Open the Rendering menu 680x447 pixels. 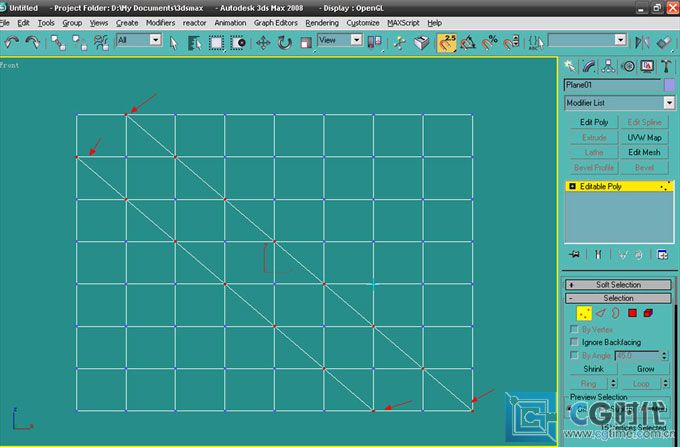point(322,22)
